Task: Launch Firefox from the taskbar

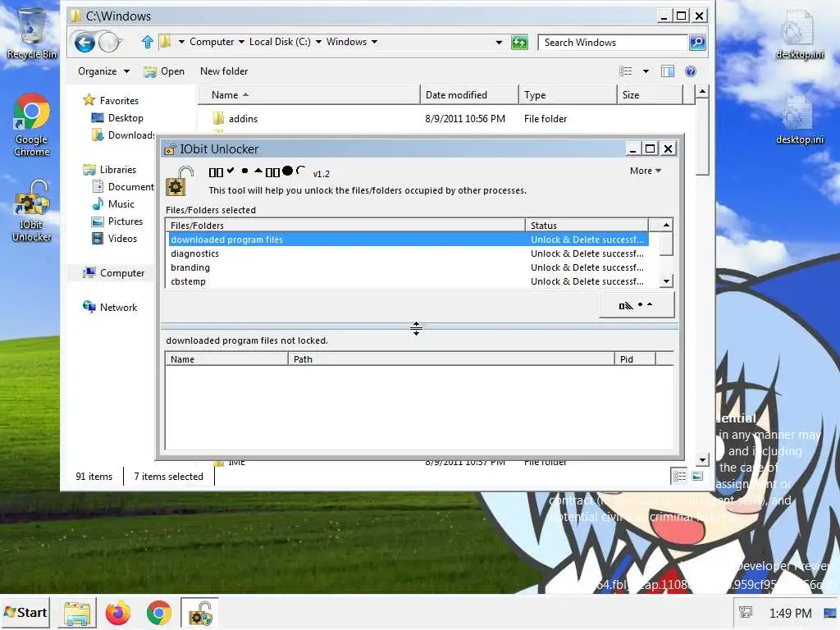Action: tap(118, 614)
